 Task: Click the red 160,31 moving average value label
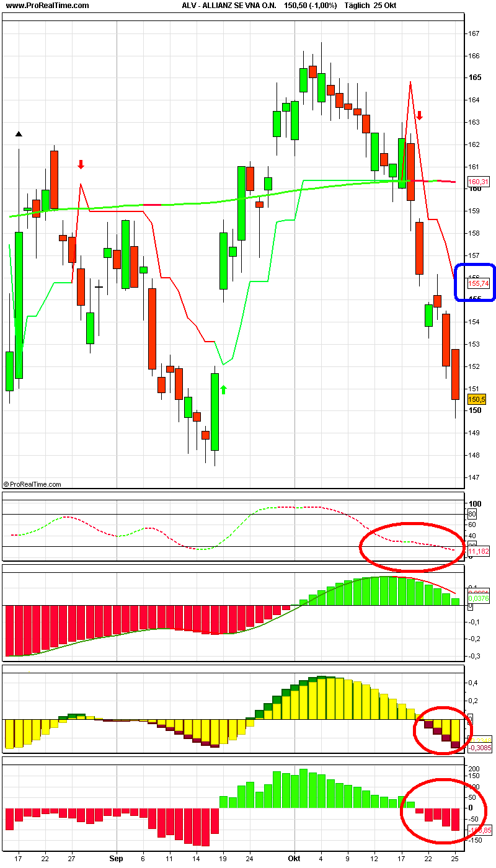(x=479, y=182)
